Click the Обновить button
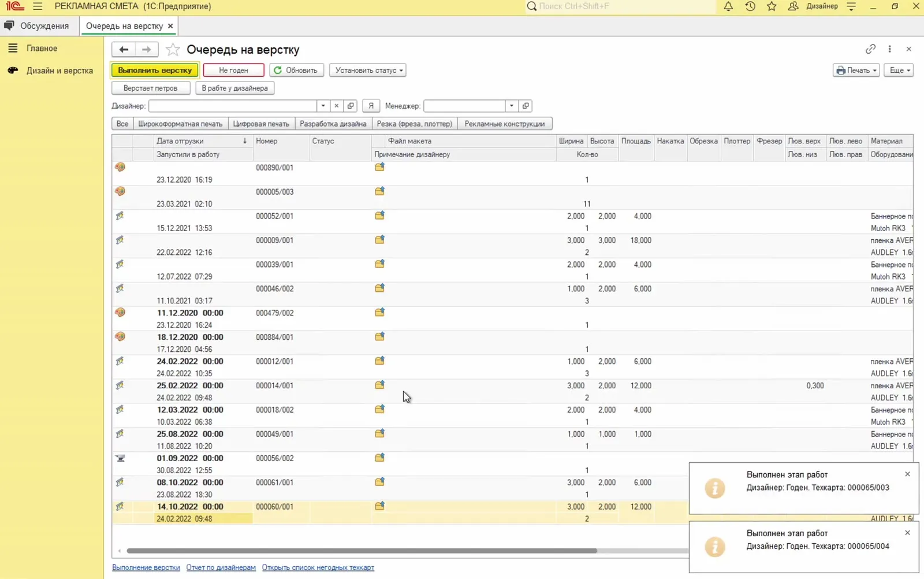Viewport: 924px width, 579px height. [x=296, y=70]
